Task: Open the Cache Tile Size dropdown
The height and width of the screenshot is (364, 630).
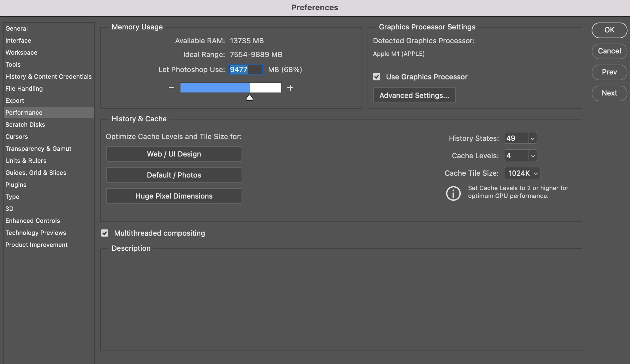Action: click(522, 173)
